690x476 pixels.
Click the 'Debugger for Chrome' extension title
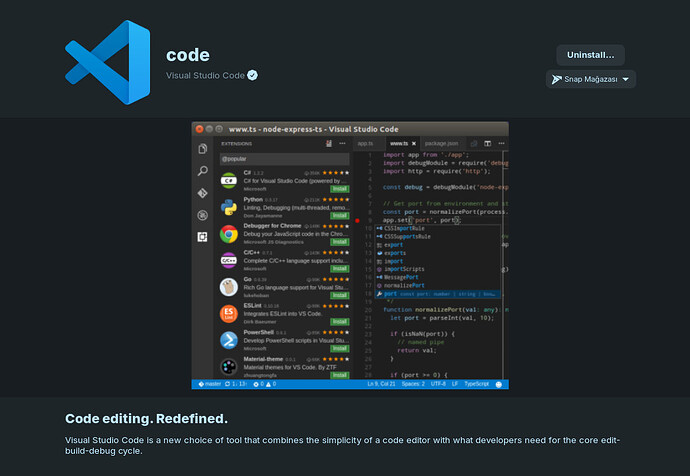[272, 226]
